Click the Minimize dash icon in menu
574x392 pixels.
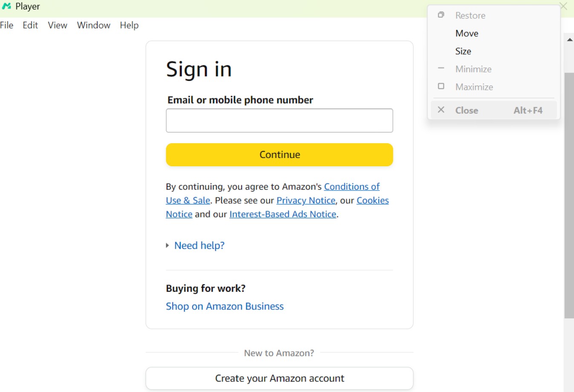point(441,68)
